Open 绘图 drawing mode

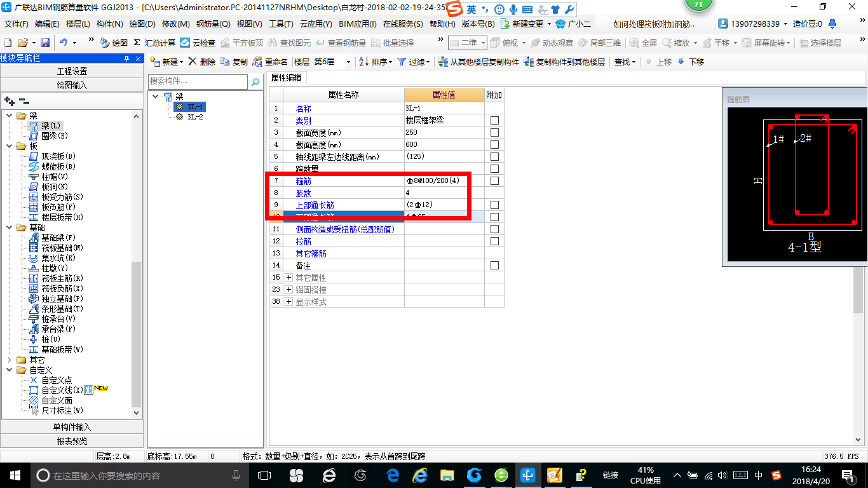pyautogui.click(x=114, y=43)
